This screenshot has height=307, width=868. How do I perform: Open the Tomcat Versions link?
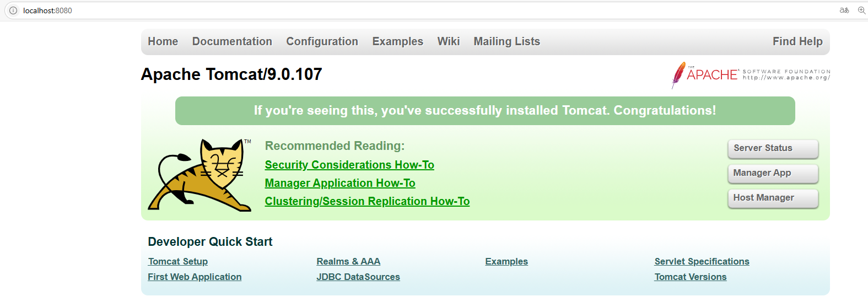(x=691, y=277)
